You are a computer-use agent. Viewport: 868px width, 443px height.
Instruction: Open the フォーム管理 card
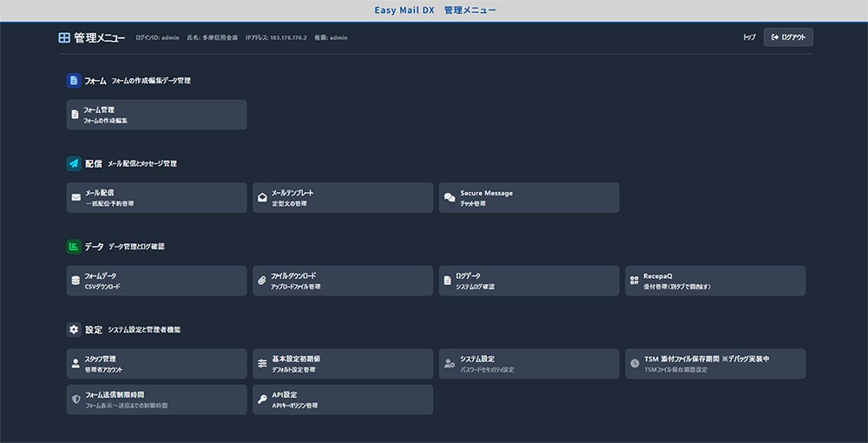pos(156,115)
